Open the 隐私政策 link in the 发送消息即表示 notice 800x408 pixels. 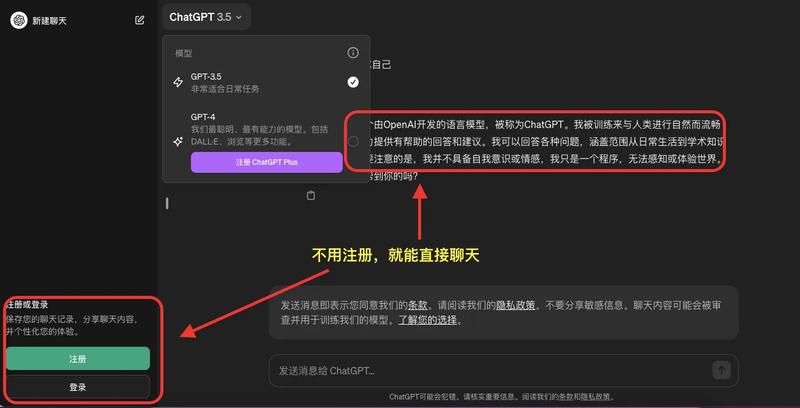[x=515, y=305]
